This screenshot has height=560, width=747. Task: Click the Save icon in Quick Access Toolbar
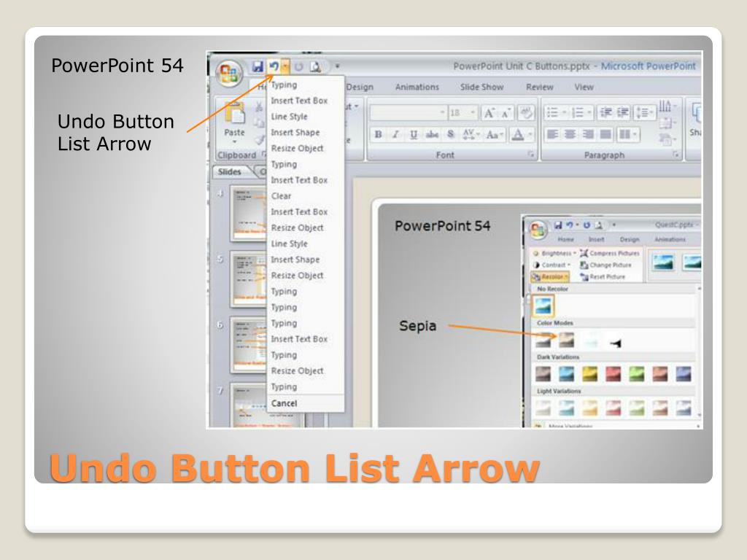258,66
